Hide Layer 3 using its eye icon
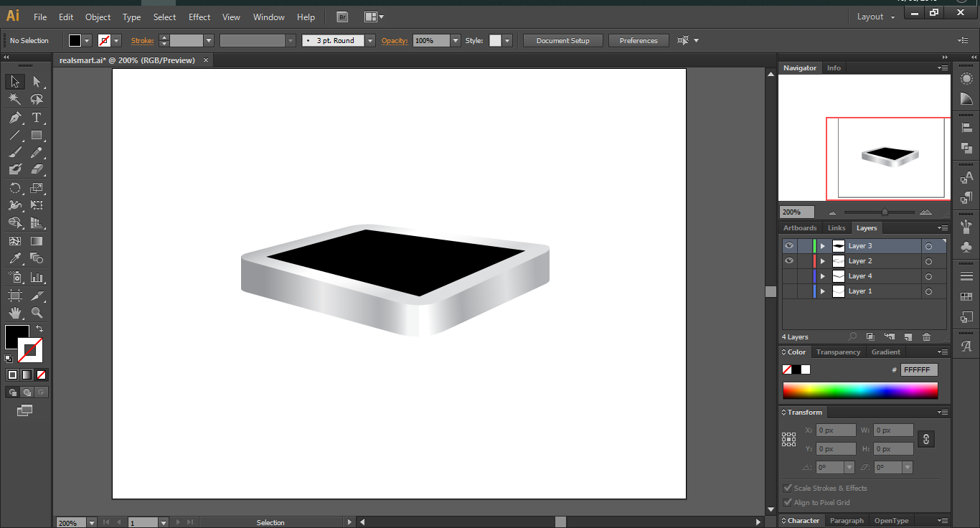 coord(789,246)
